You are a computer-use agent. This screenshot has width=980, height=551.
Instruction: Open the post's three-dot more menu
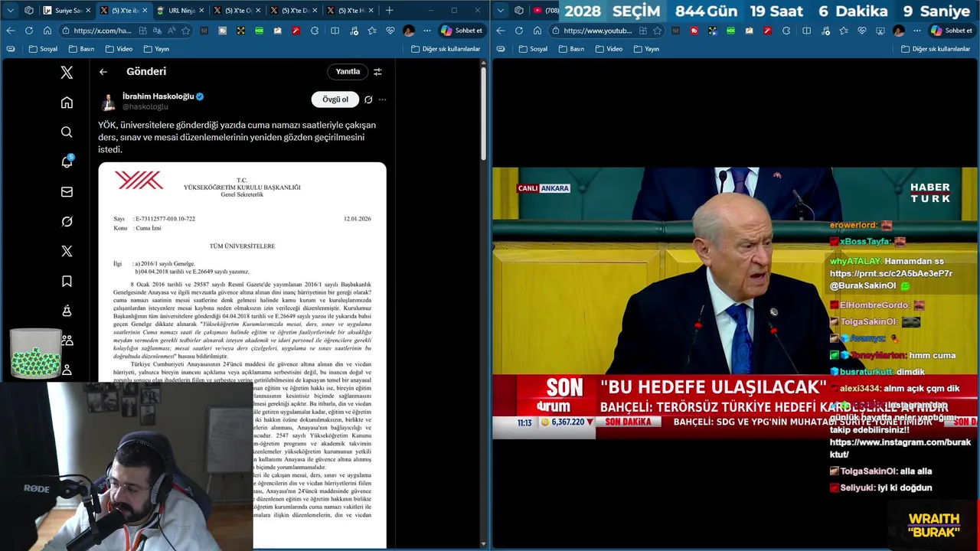382,99
